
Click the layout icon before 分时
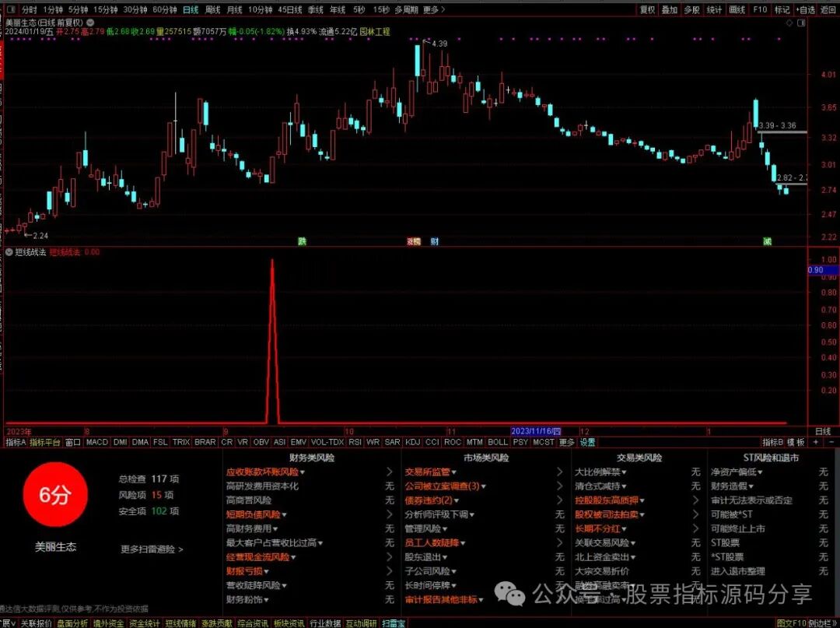click(x=11, y=9)
